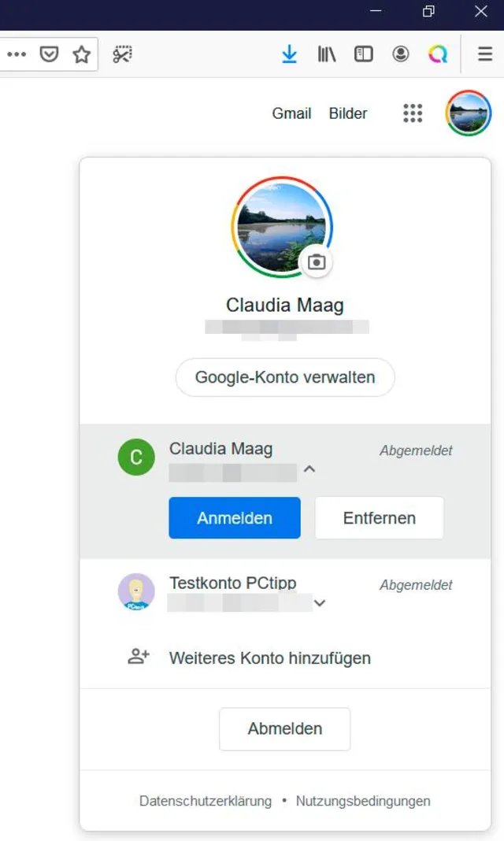
Task: Open the Datenschutzerklärung link
Action: [x=206, y=801]
